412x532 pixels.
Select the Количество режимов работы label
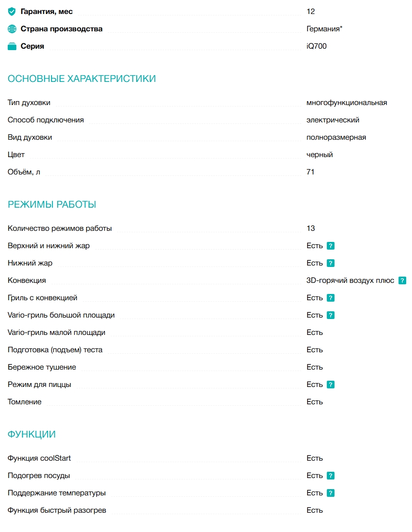pyautogui.click(x=60, y=228)
